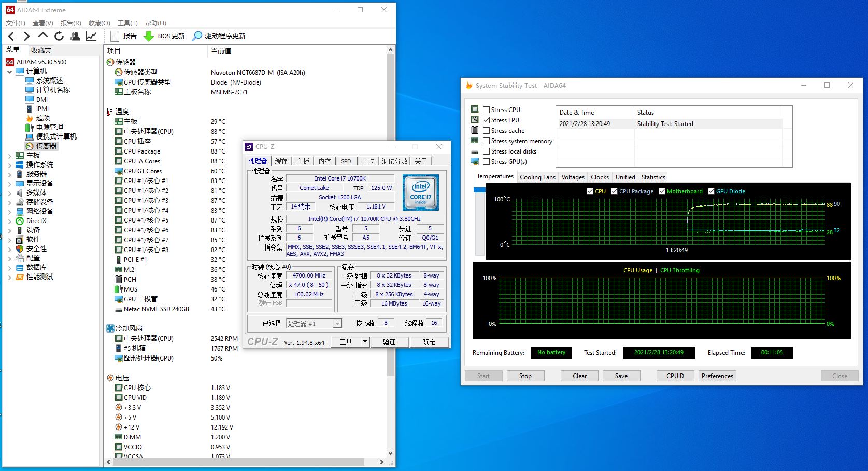Open the graph chart icon in AIDA64 toolbar
This screenshot has height=471, width=868.
(91, 36)
